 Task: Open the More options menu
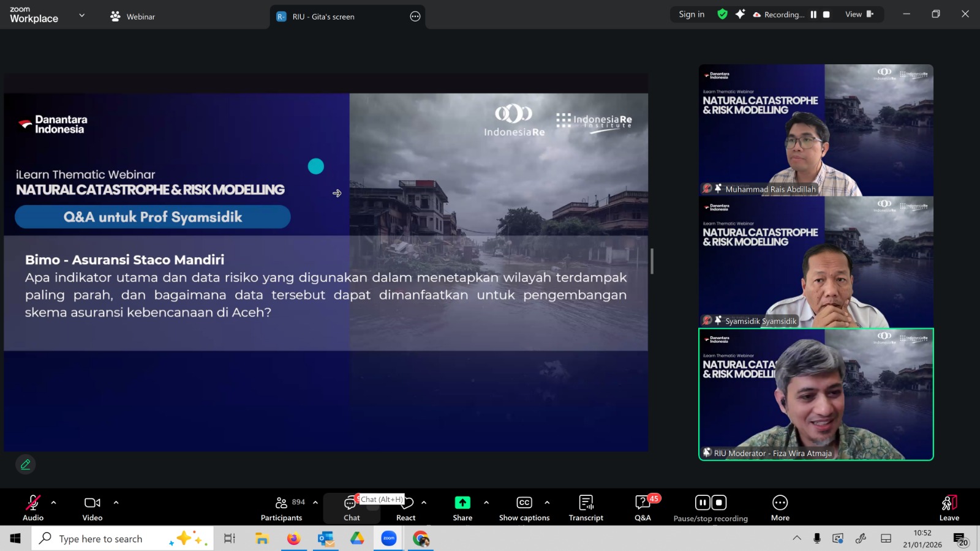[x=780, y=508]
